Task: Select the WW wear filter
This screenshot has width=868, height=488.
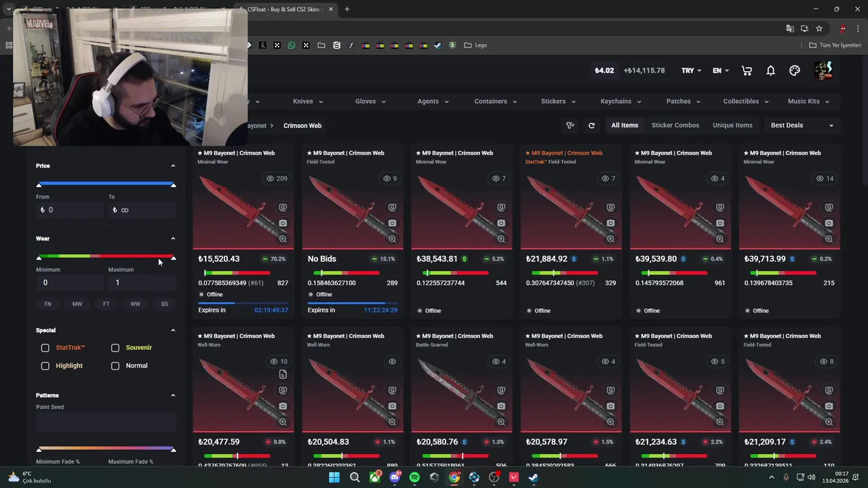Action: click(x=136, y=304)
